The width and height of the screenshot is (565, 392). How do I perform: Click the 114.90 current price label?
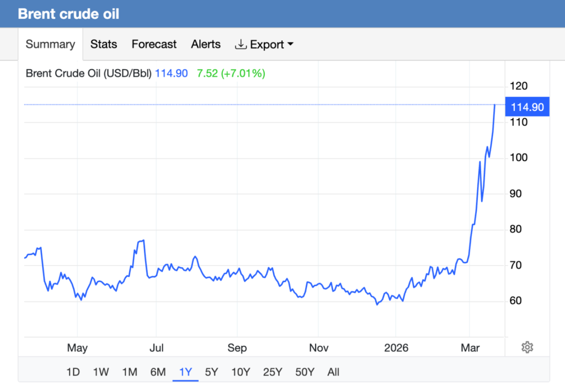point(527,107)
